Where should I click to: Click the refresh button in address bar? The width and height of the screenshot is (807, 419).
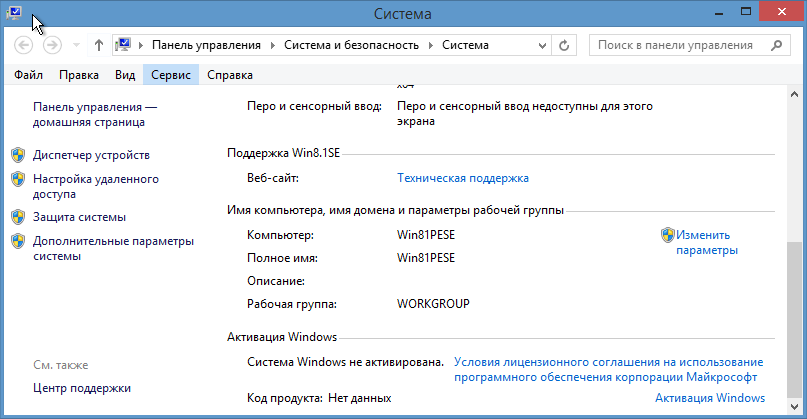tap(565, 45)
